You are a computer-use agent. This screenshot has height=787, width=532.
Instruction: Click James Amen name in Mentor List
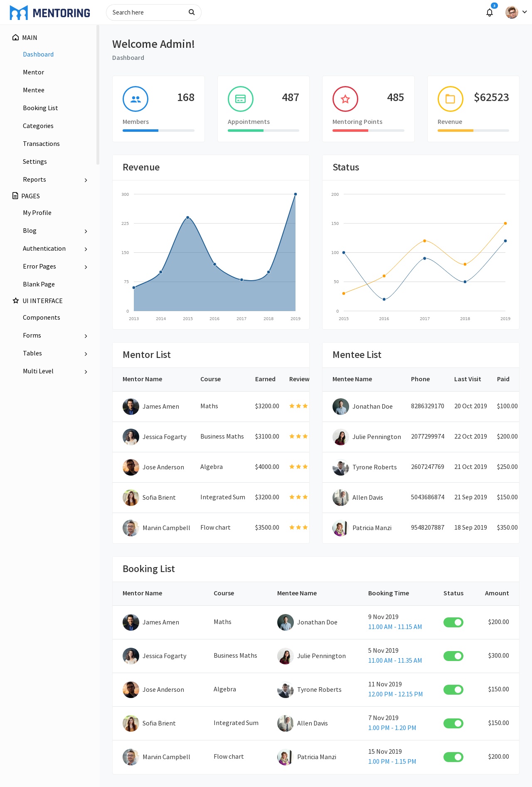161,407
